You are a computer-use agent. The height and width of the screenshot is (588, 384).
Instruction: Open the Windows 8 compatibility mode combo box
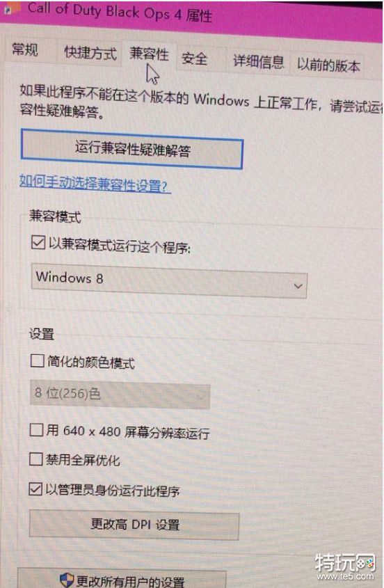[169, 281]
